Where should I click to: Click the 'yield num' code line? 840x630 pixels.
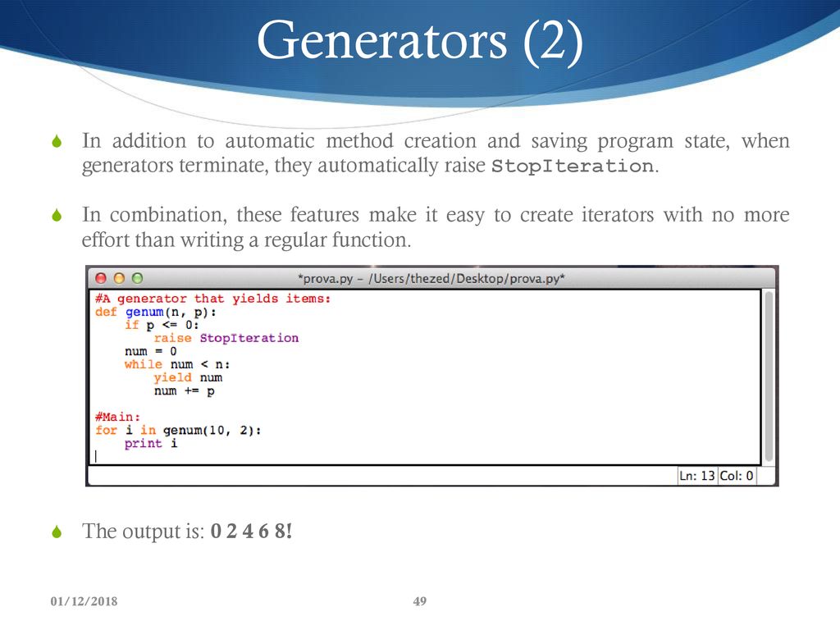pyautogui.click(x=188, y=377)
